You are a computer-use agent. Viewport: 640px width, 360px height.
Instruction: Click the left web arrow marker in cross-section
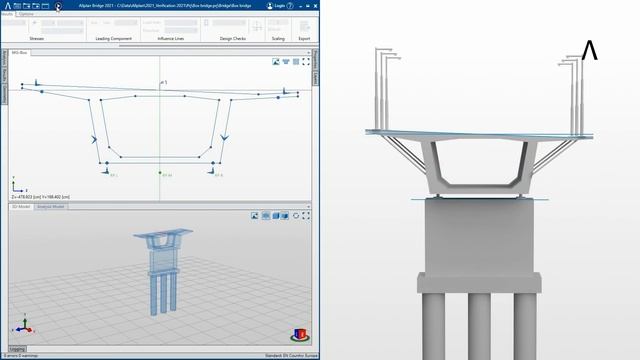tap(94, 140)
